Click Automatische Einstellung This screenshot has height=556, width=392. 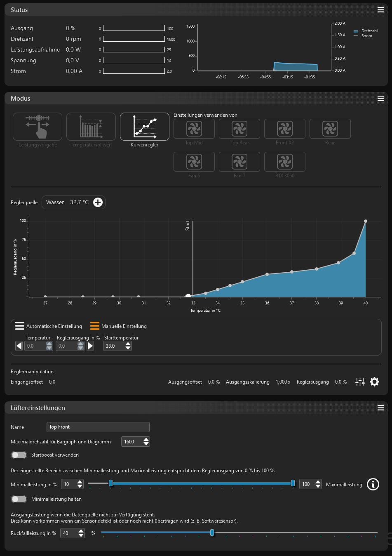click(49, 326)
